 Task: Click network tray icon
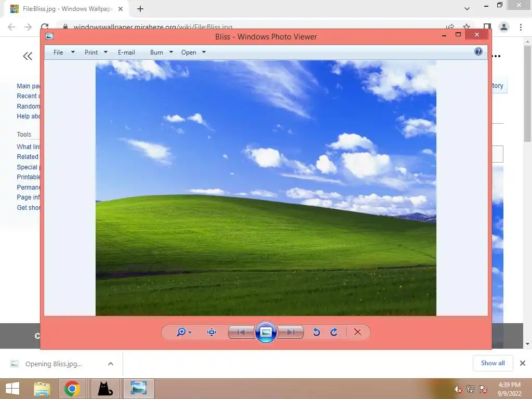tap(471, 389)
